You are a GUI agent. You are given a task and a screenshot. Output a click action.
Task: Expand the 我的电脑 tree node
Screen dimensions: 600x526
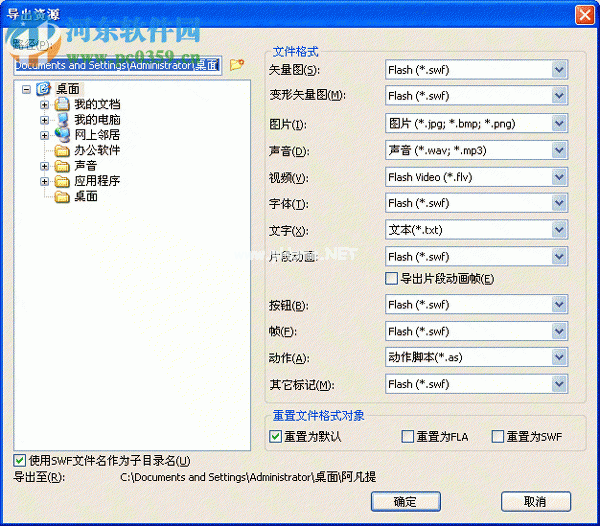44,120
